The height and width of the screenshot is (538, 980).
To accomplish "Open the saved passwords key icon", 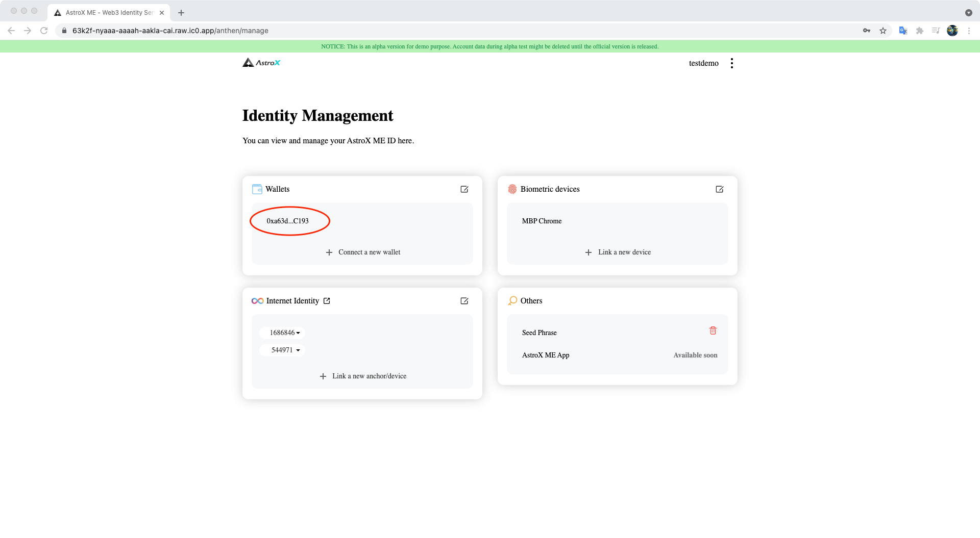I will coord(867,31).
